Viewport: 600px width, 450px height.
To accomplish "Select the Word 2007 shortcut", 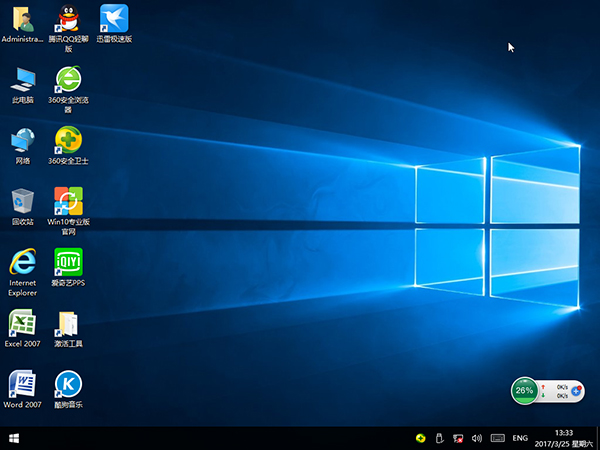I will [22, 384].
